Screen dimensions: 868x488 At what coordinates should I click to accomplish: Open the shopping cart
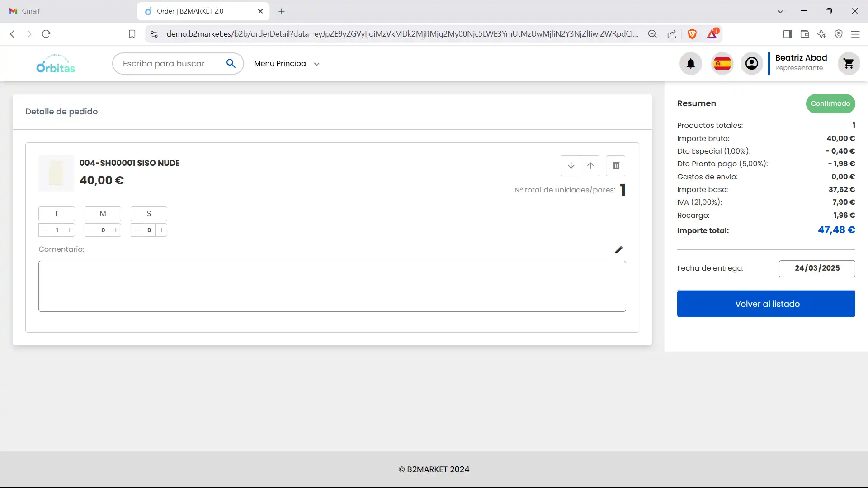tap(849, 64)
